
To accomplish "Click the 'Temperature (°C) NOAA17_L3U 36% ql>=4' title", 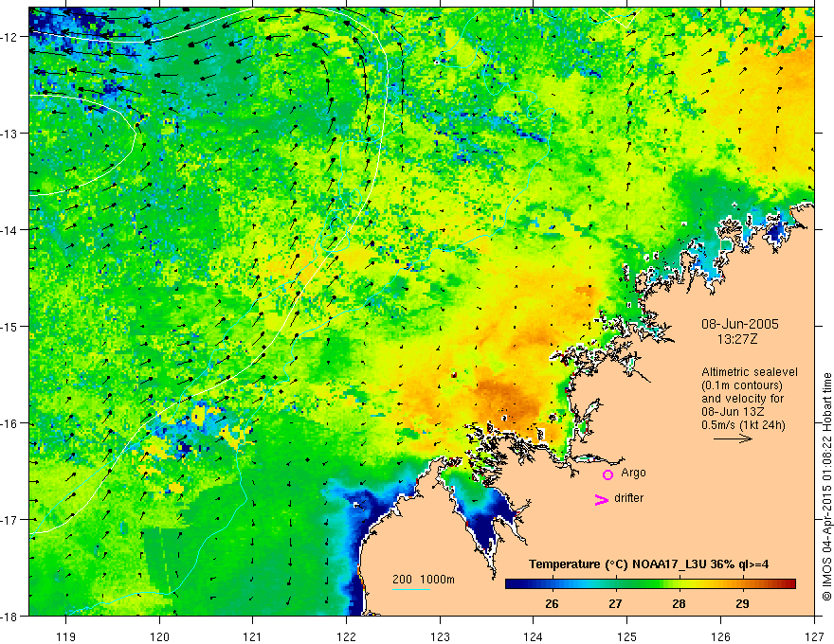I will point(648,564).
